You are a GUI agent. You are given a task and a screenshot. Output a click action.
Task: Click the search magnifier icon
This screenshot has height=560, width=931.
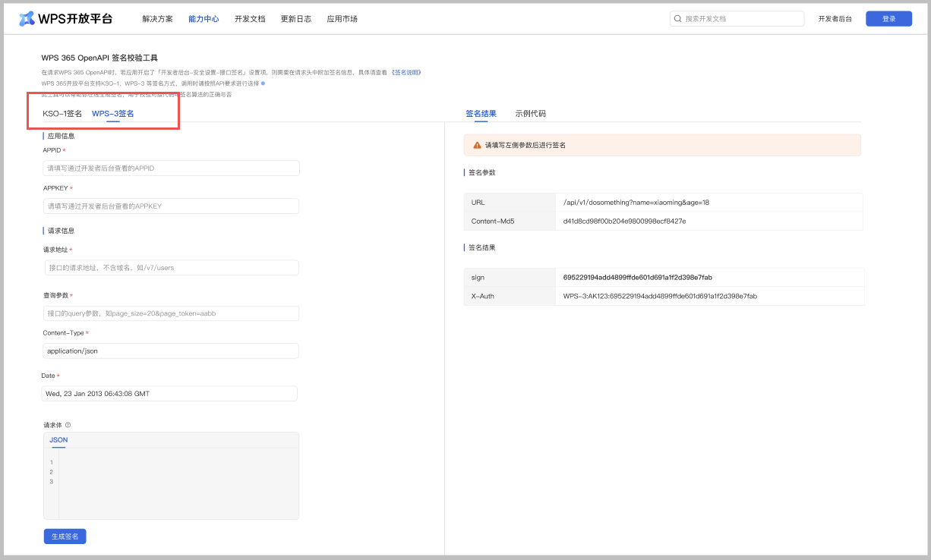677,19
